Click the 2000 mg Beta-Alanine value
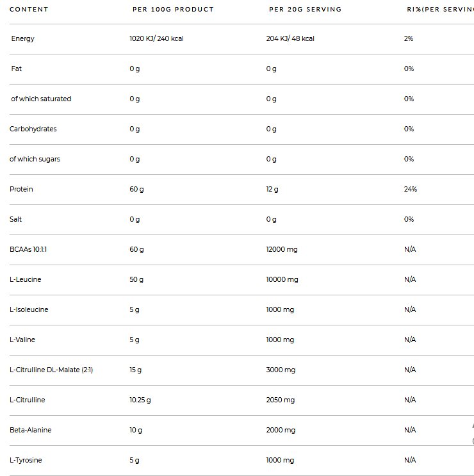 coord(280,430)
